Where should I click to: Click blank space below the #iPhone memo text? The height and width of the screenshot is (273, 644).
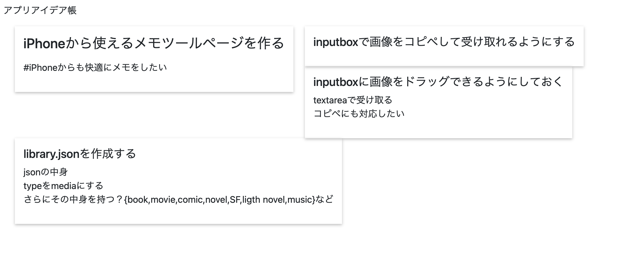point(154,82)
